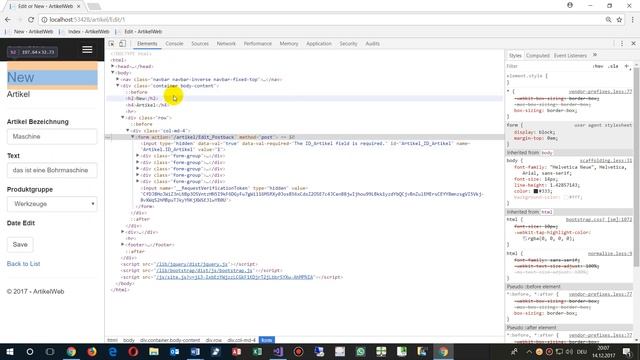Screen dimensions: 640x360
Task: Click the #333 color swatch
Action: 536,191
